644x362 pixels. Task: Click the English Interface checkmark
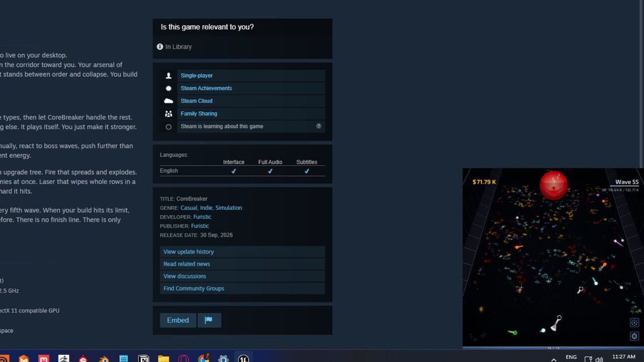[x=233, y=171]
